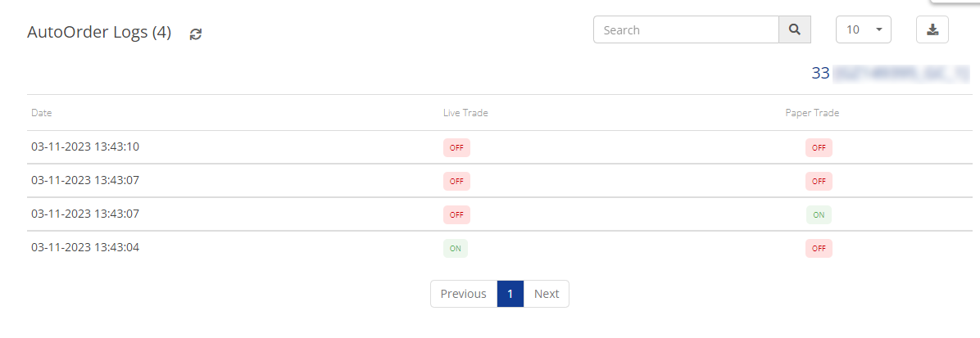980x338 pixels.
Task: Sort by the Paper Trade column header
Action: (811, 113)
